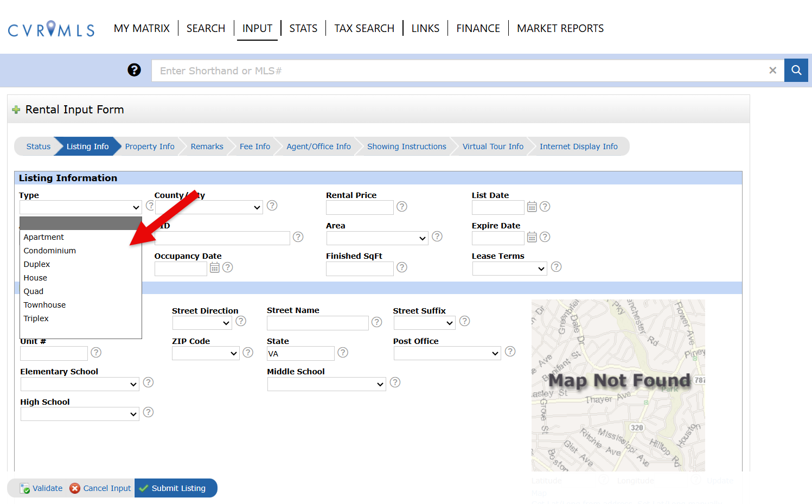812x504 pixels.
Task: Expand the Street Suffix dropdown
Action: pos(425,323)
